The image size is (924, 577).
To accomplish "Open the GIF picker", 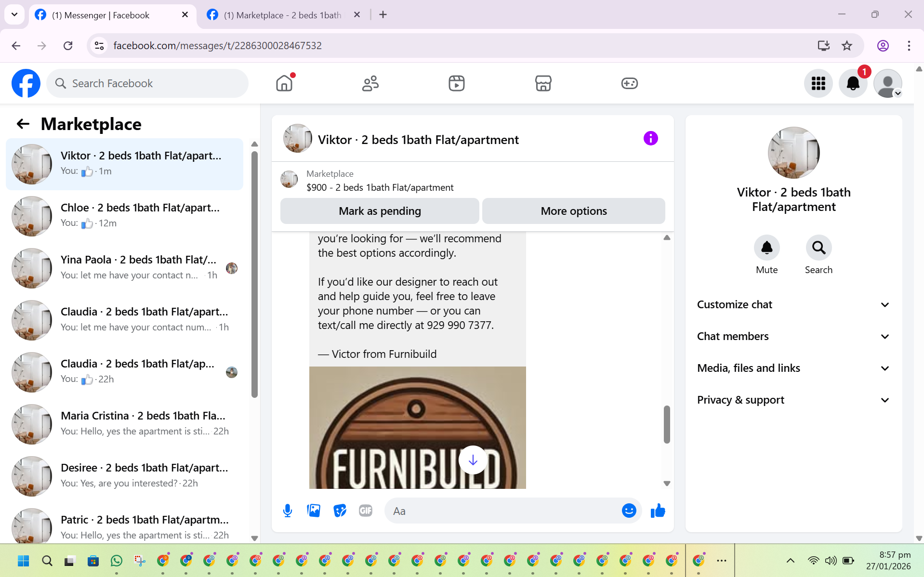I will tap(366, 511).
